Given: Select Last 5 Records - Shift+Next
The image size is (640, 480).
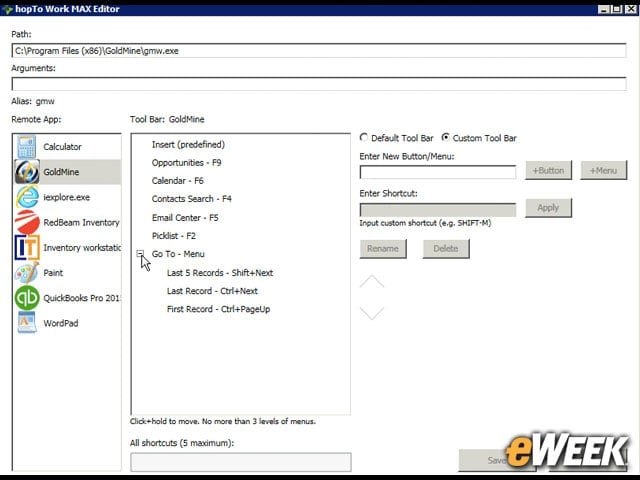Looking at the screenshot, I should pyautogui.click(x=220, y=273).
